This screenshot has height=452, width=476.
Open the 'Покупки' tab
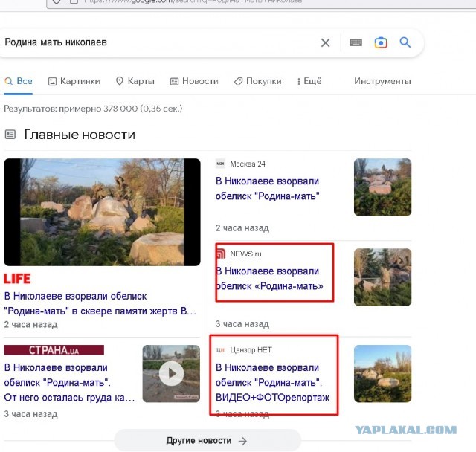(258, 81)
